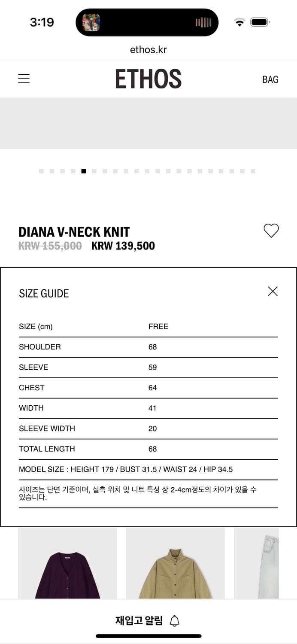Jump to the first image carousel dot
Viewport: 297px width, 644px height.
pyautogui.click(x=41, y=171)
